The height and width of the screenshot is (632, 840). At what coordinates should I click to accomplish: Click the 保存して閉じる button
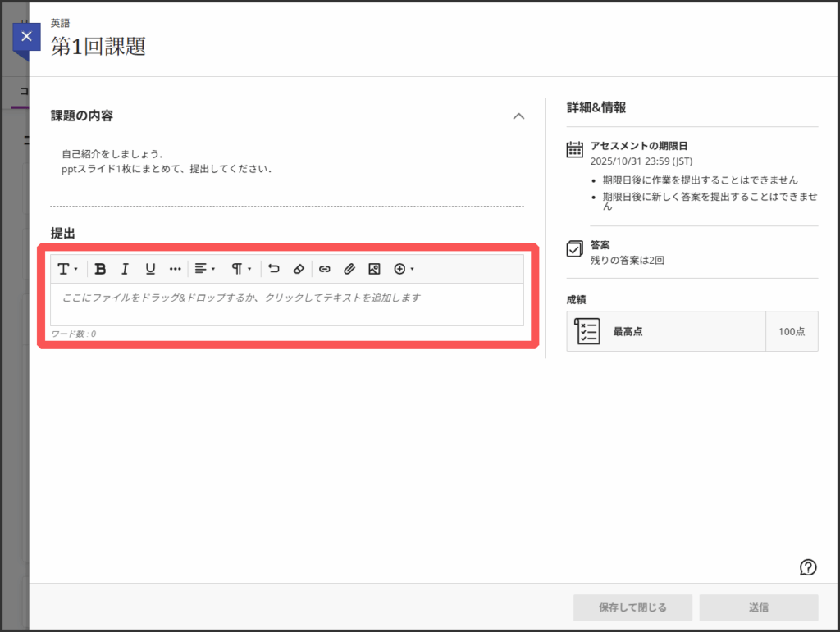(632, 607)
